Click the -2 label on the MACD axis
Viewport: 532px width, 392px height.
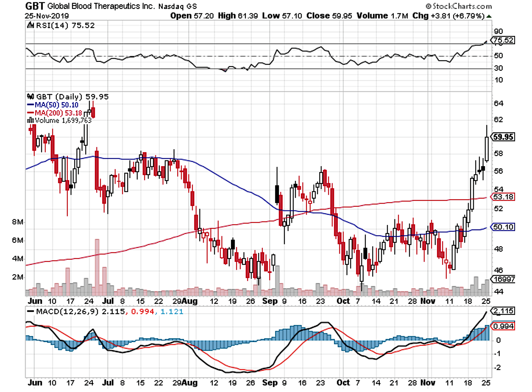(498, 368)
